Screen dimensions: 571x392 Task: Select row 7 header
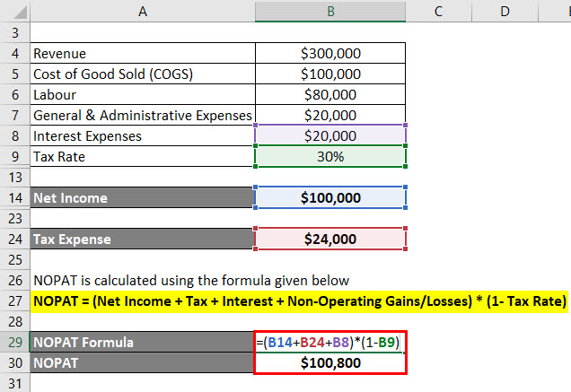15,116
